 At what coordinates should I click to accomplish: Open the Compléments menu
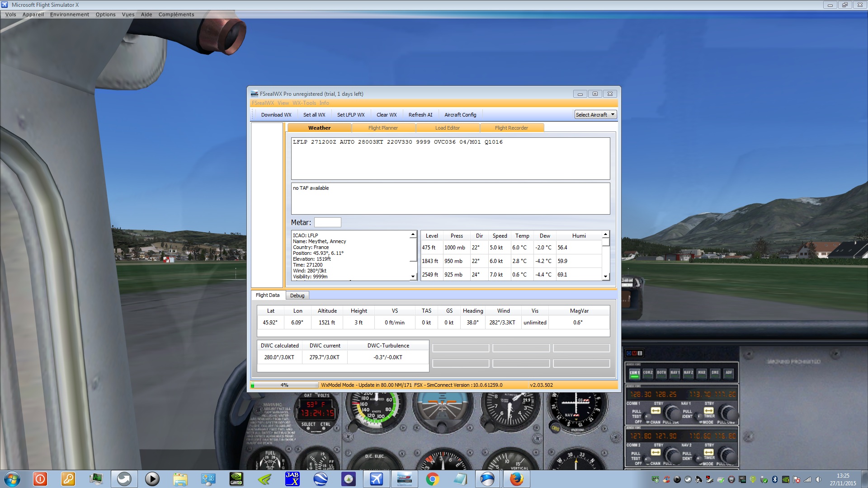coord(176,14)
